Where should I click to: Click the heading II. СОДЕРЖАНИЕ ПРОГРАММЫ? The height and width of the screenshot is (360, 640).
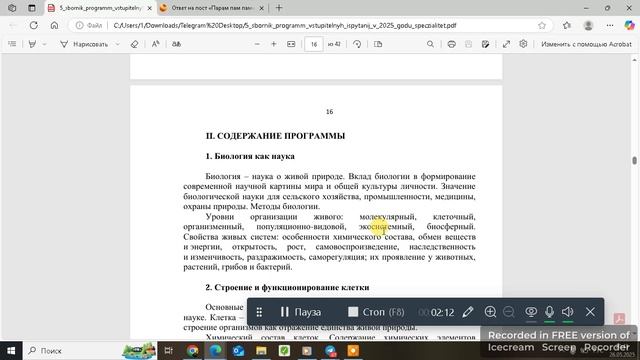point(276,136)
